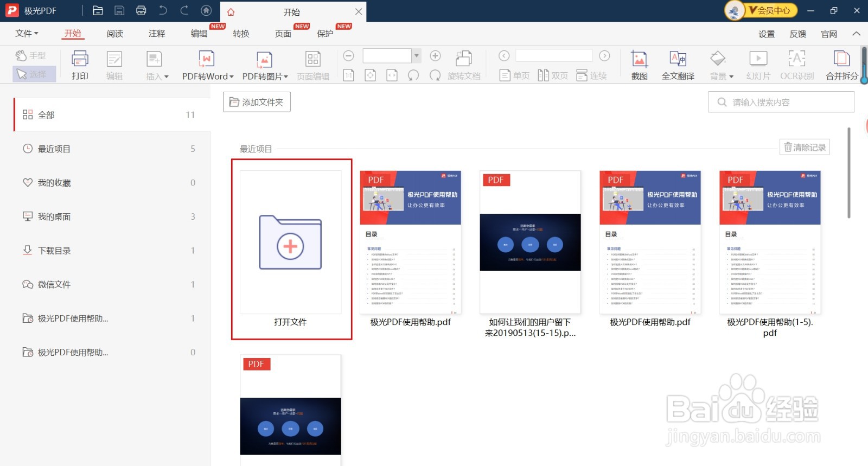Click the 反馈 feedback link

pyautogui.click(x=797, y=34)
